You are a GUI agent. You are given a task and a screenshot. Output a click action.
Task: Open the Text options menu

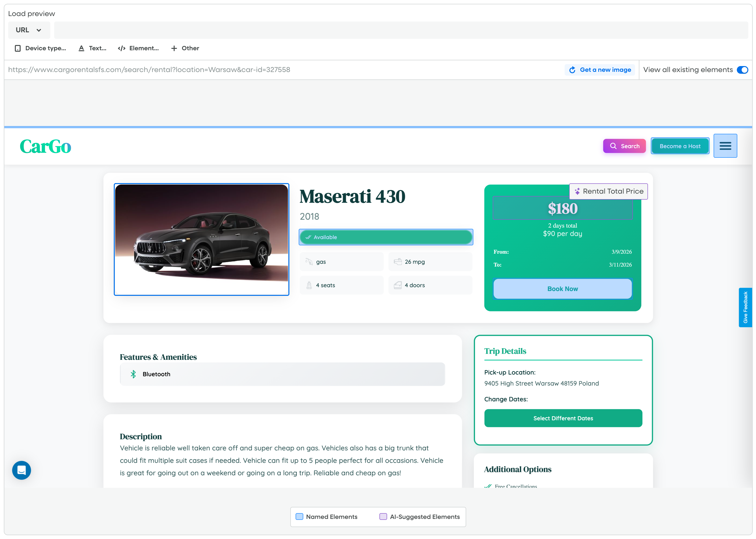tap(92, 48)
